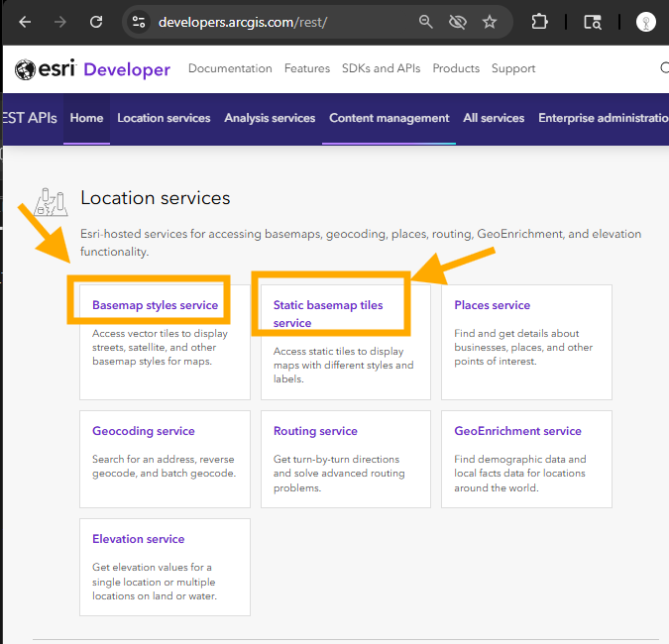Open the browser profile avatar

[646, 22]
